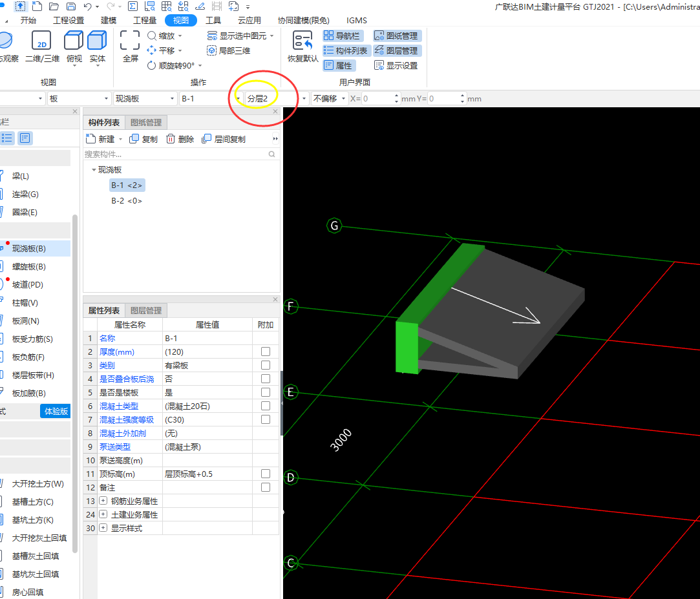Viewport: 700px width, 599px height.
Task: Toggle the 构件列表 panel in ribbon
Action: 346,50
